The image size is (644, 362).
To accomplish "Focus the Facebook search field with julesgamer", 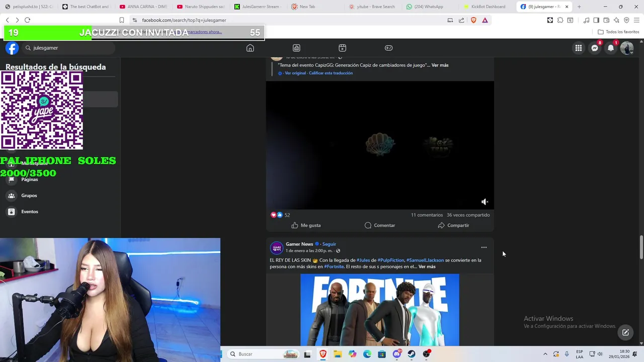I will (x=68, y=48).
